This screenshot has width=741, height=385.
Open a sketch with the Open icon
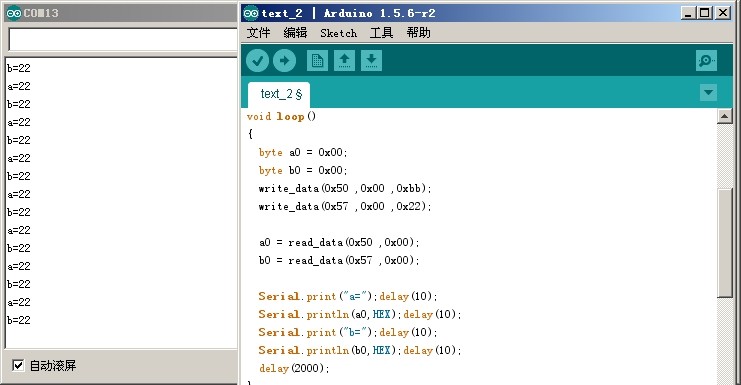[x=345, y=60]
